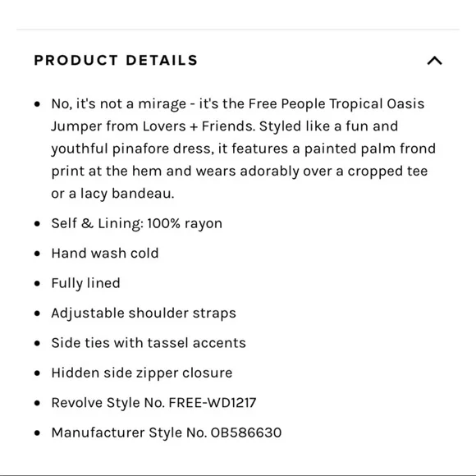Click the "Hand wash cold" care instruction
Image resolution: width=476 pixels, height=476 pixels.
(x=105, y=253)
